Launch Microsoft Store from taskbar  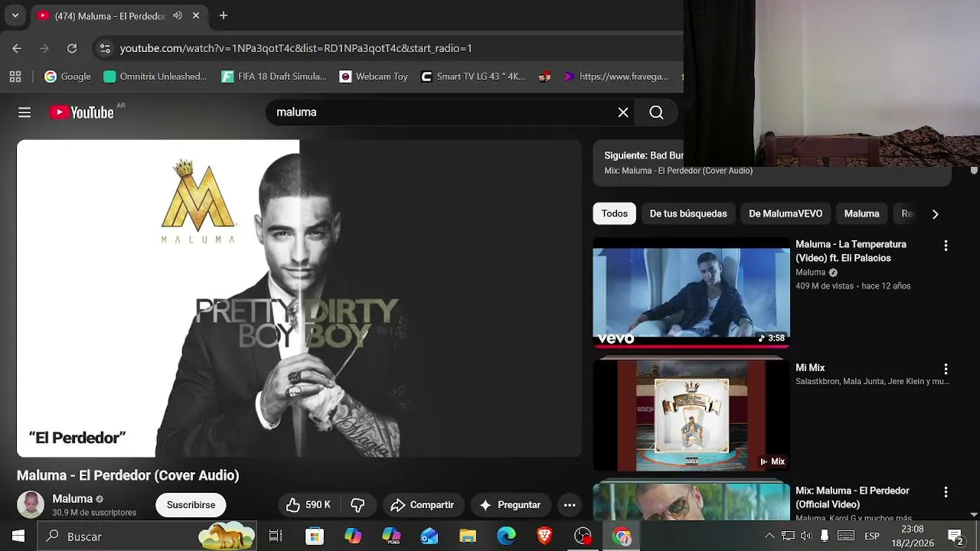[315, 536]
